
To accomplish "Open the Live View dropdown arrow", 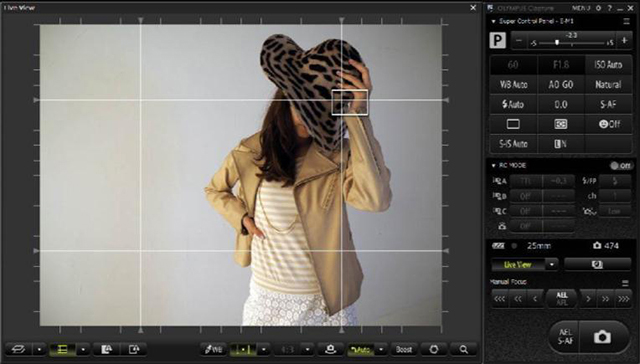I will [552, 264].
